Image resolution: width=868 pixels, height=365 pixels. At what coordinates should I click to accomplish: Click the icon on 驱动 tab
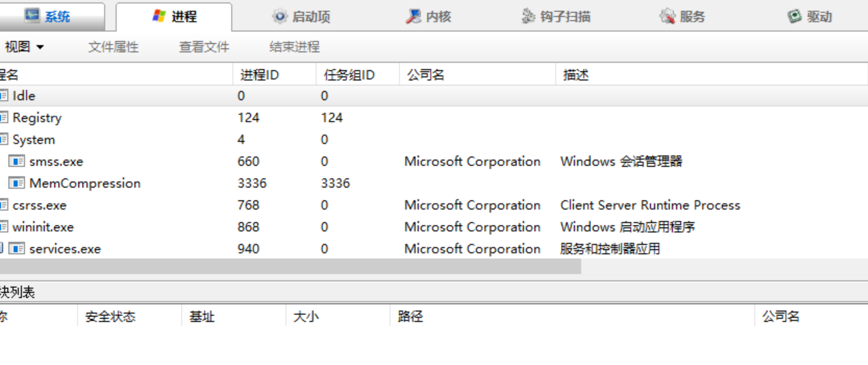click(795, 16)
